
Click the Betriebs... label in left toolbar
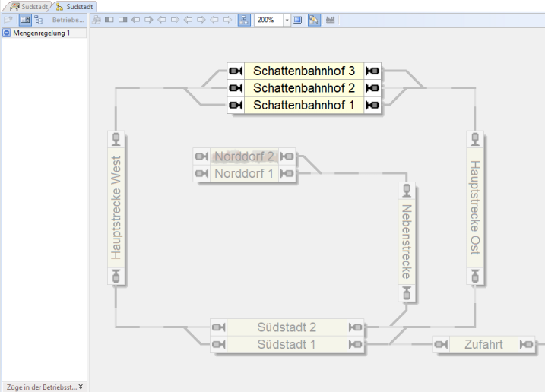pos(67,20)
